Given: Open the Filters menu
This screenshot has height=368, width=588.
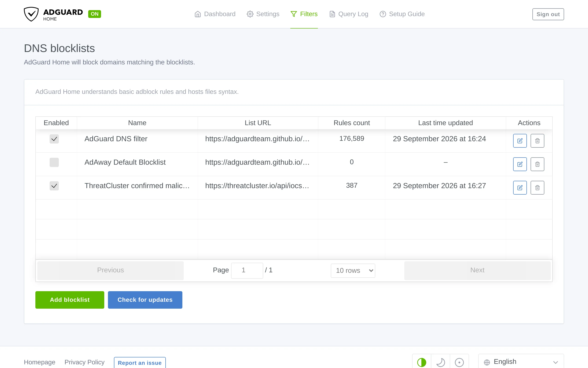Looking at the screenshot, I should [x=304, y=14].
